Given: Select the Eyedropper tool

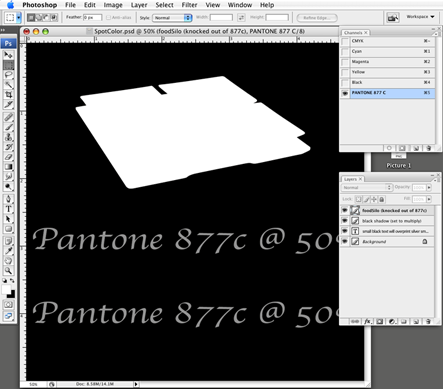Looking at the screenshot, I should (x=8, y=251).
